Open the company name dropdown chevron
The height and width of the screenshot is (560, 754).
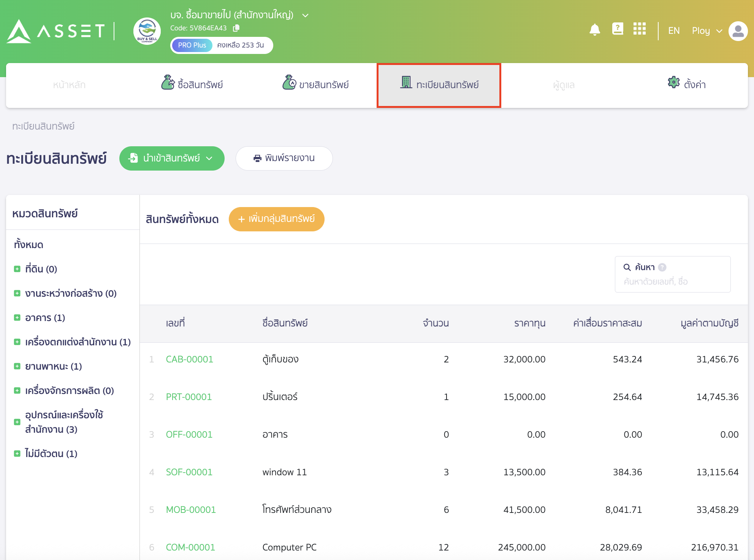305,15
